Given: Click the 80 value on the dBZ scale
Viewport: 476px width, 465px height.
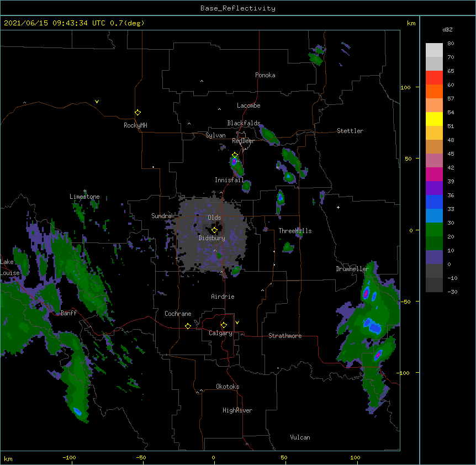Looking at the screenshot, I should click(x=451, y=44).
